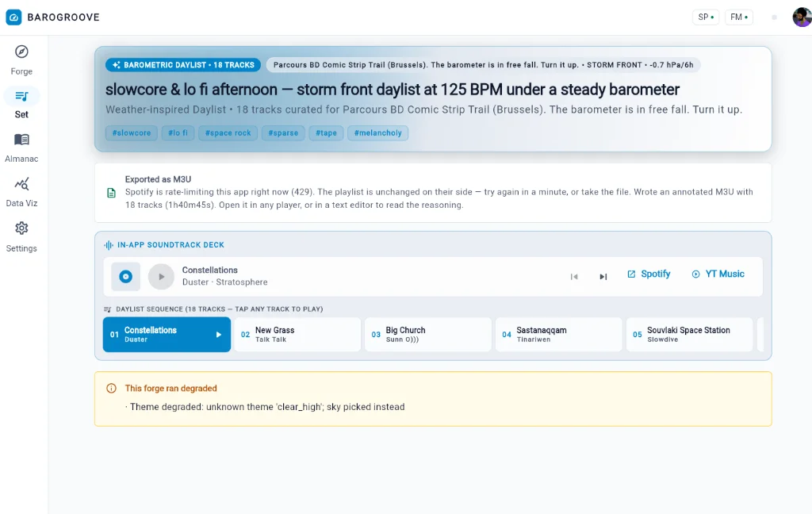
Task: Click the Barogroove logo icon
Action: coord(14,17)
